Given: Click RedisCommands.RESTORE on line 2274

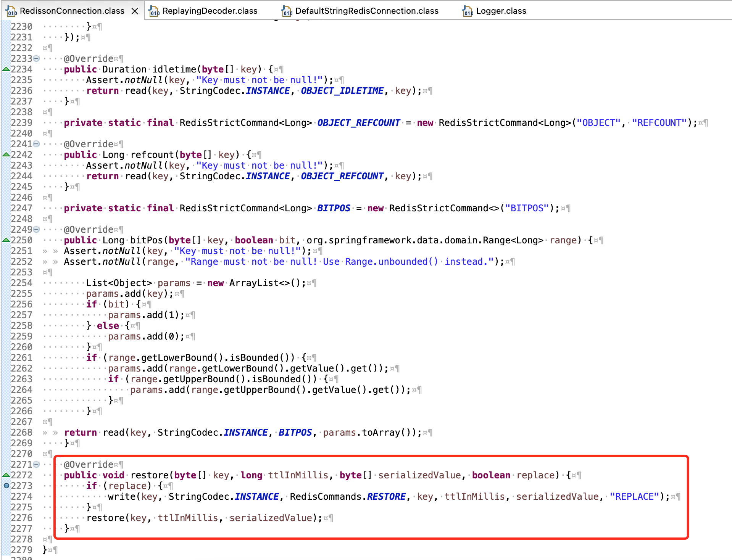Looking at the screenshot, I should (348, 497).
